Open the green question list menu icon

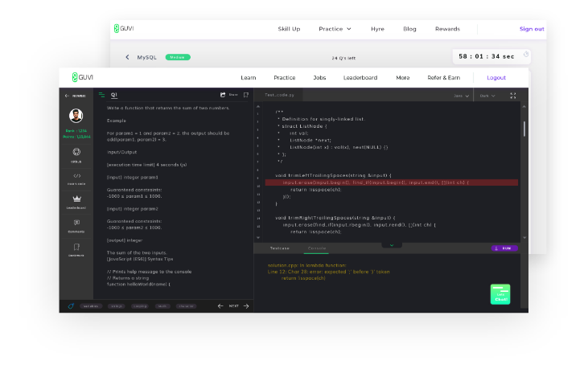[x=101, y=95]
